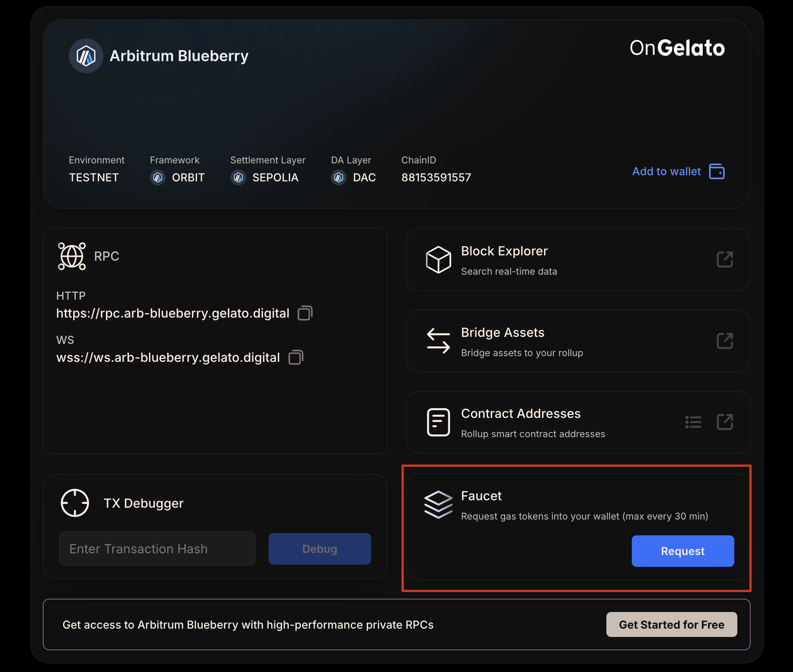Open Contract Addresses external link icon
Screen dimensions: 793x672
(725, 422)
